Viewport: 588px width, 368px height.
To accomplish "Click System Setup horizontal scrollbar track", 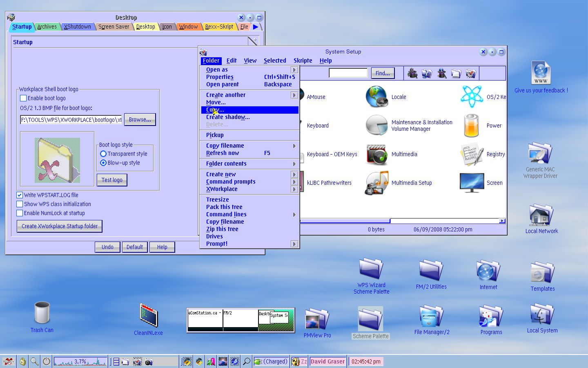I will point(444,221).
